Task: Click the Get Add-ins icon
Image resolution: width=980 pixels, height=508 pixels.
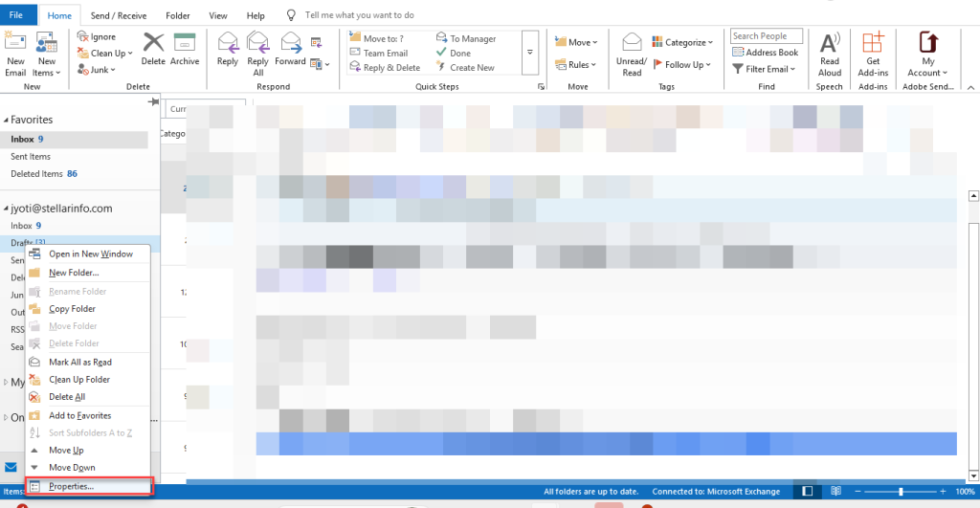Action: (873, 42)
